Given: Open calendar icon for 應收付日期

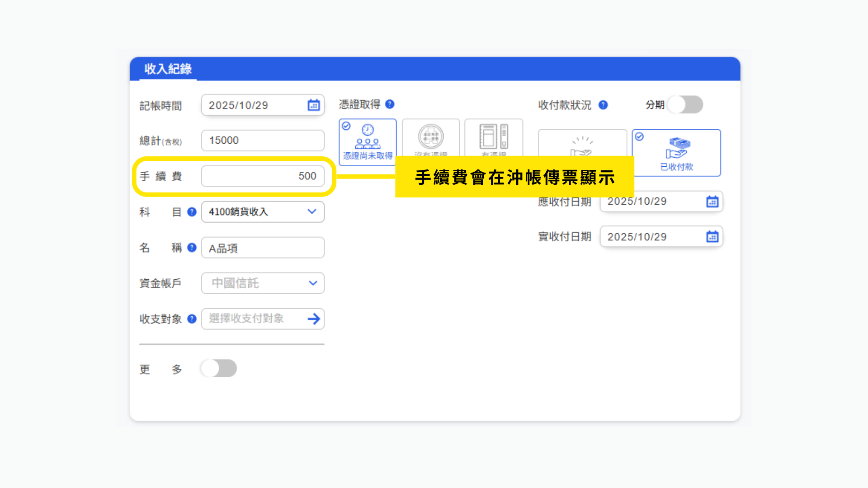Looking at the screenshot, I should (x=712, y=202).
